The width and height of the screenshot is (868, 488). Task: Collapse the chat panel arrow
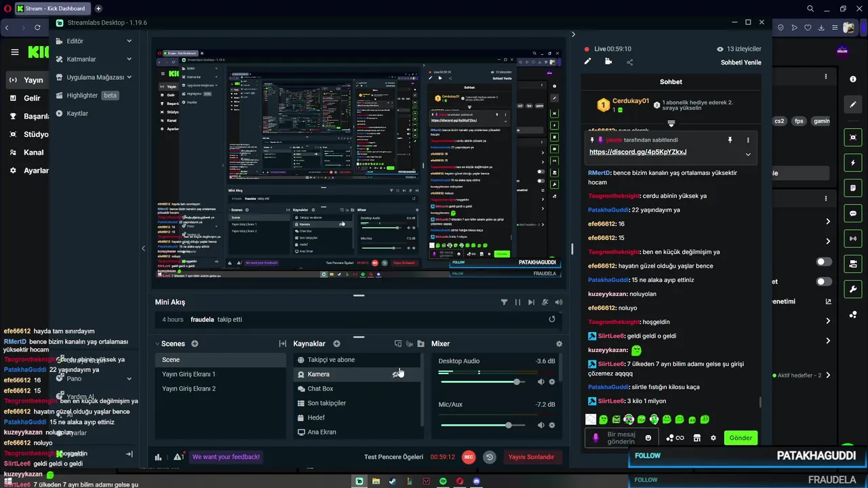(573, 34)
